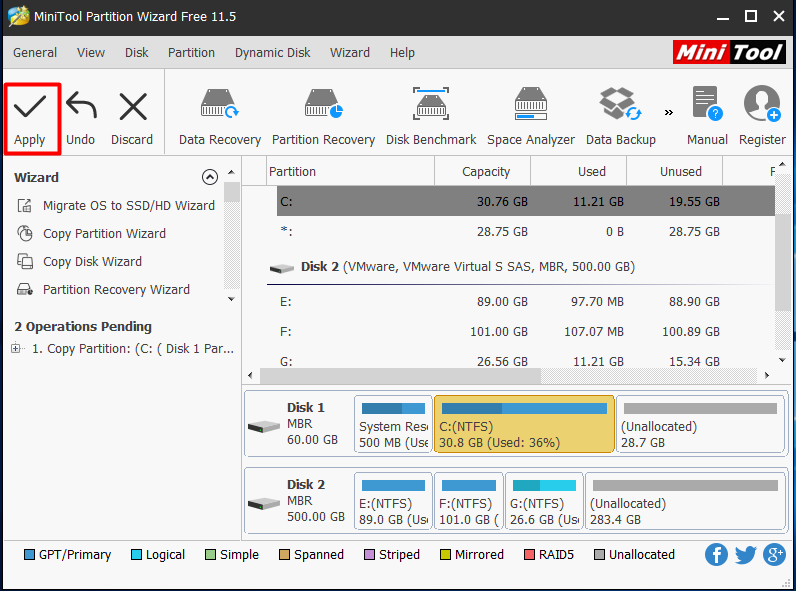Screen dimensions: 796x591
Task: Select G:(NTFS) 26.6 GB block
Action: tap(544, 501)
